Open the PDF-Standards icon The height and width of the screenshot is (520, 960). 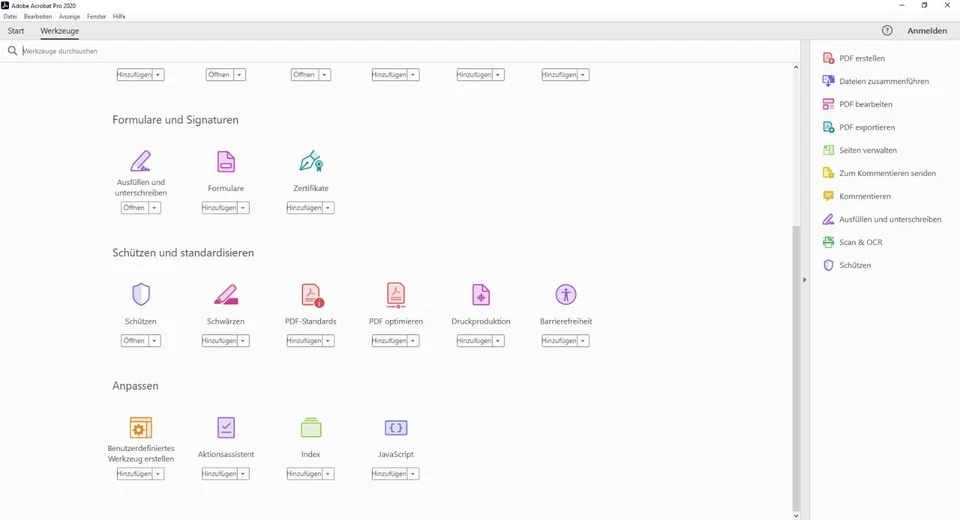tap(312, 295)
